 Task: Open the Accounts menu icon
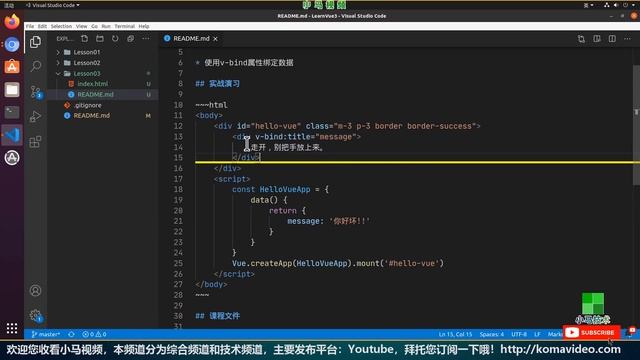click(36, 291)
